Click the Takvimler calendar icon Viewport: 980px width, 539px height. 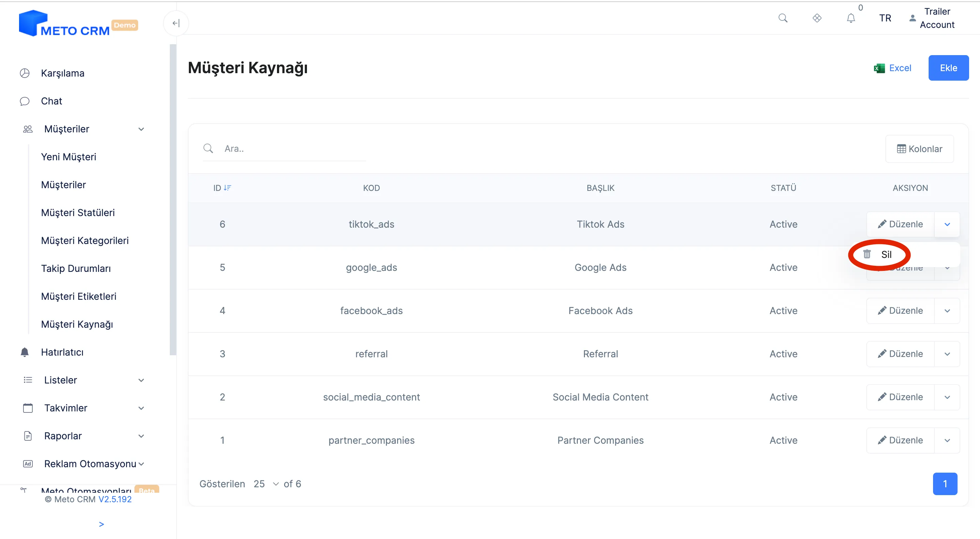tap(28, 408)
